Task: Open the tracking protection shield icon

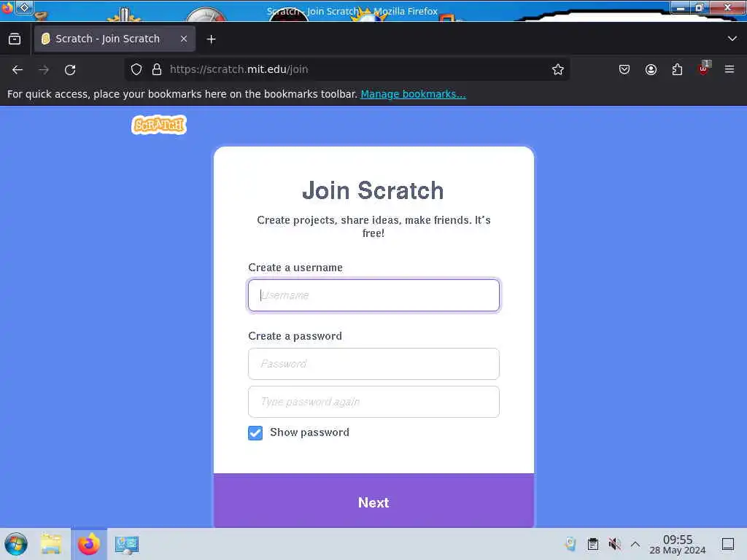Action: pyautogui.click(x=136, y=69)
